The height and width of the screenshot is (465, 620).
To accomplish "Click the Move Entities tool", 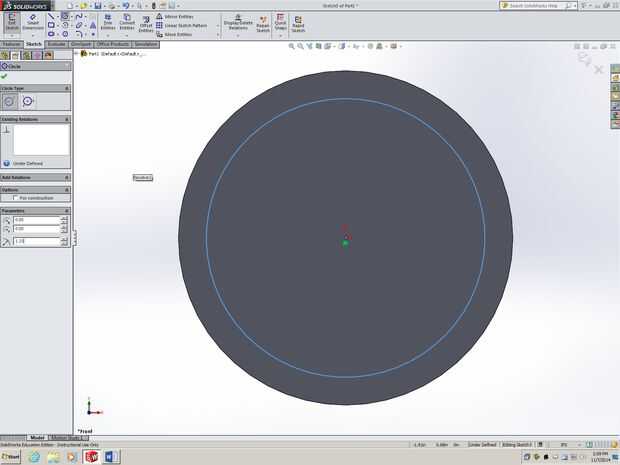I will [x=174, y=34].
